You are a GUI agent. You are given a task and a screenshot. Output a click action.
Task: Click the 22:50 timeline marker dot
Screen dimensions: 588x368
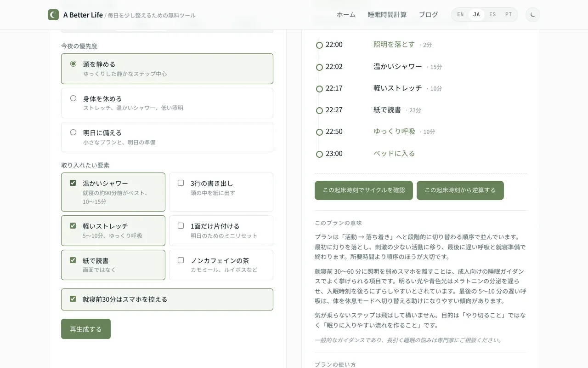(319, 132)
